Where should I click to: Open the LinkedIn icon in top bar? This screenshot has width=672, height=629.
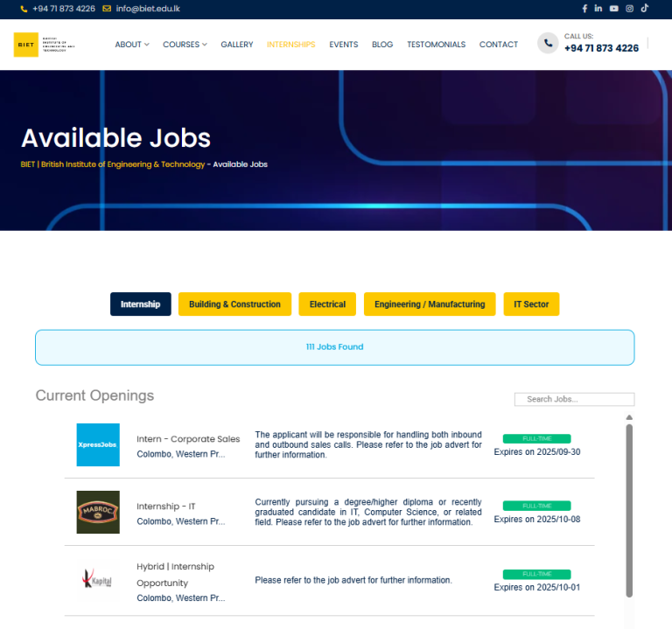tap(598, 9)
